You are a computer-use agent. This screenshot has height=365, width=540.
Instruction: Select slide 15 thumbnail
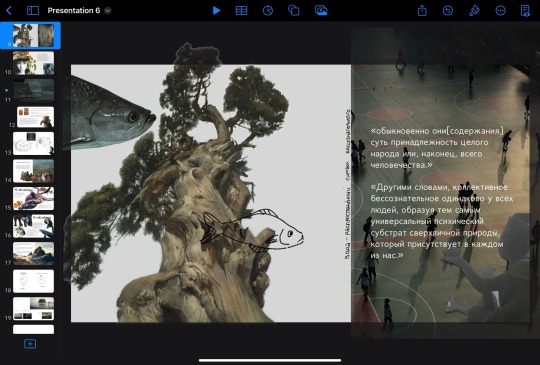(x=33, y=198)
